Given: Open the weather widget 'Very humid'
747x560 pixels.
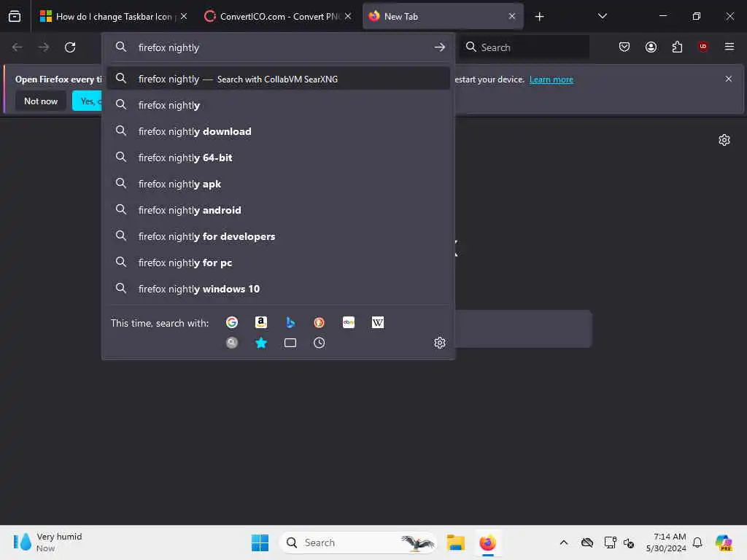Looking at the screenshot, I should 47,542.
